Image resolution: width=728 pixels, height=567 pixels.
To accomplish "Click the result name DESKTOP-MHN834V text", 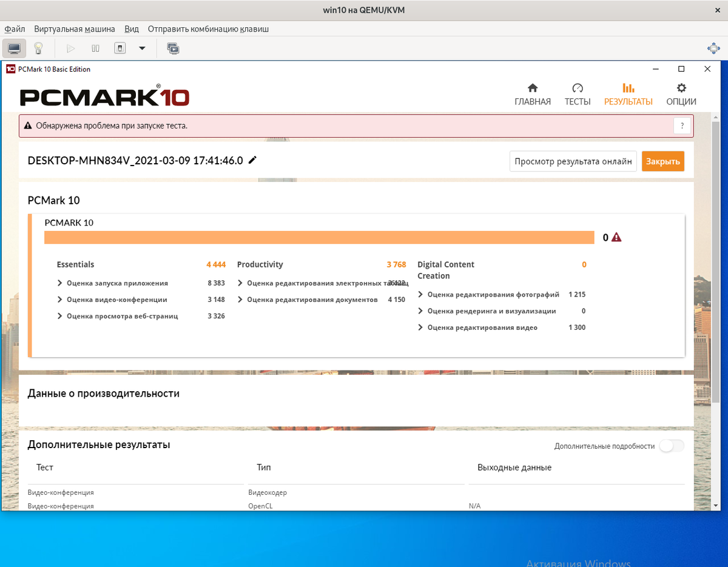I will click(x=135, y=161).
